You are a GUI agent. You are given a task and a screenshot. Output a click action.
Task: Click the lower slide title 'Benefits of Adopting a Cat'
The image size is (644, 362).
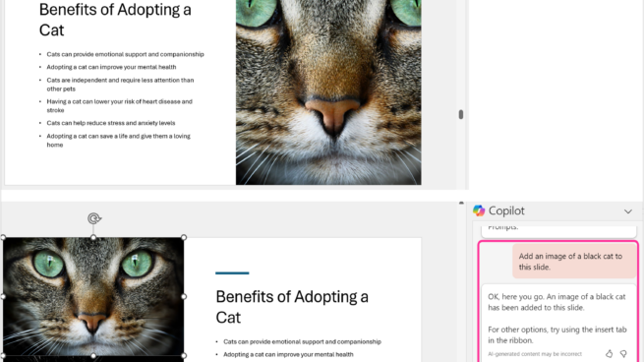click(x=292, y=307)
